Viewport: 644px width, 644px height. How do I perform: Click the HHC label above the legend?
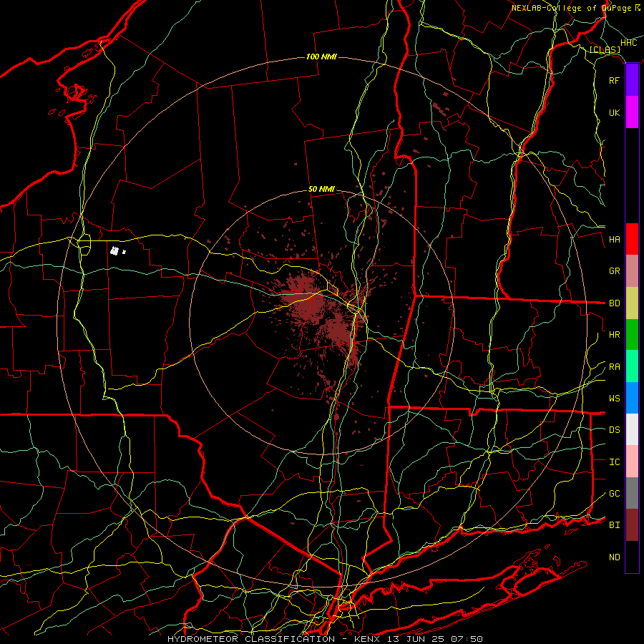point(628,43)
